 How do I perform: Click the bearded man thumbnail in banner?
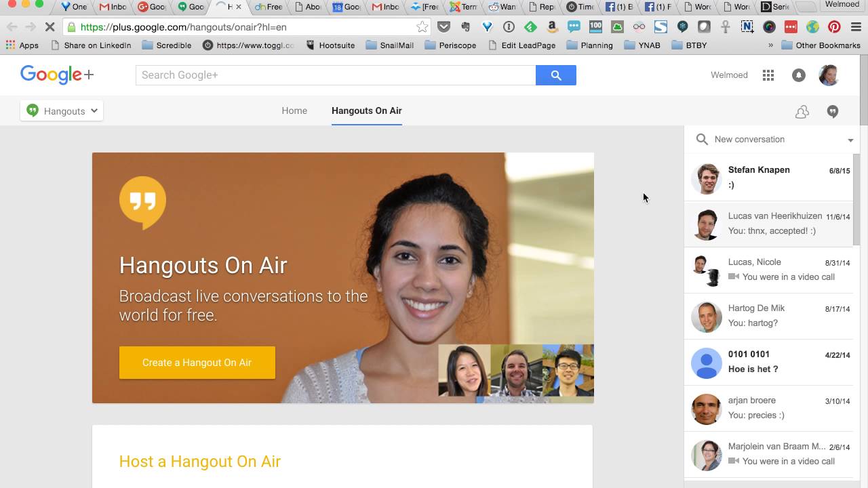[x=516, y=370]
